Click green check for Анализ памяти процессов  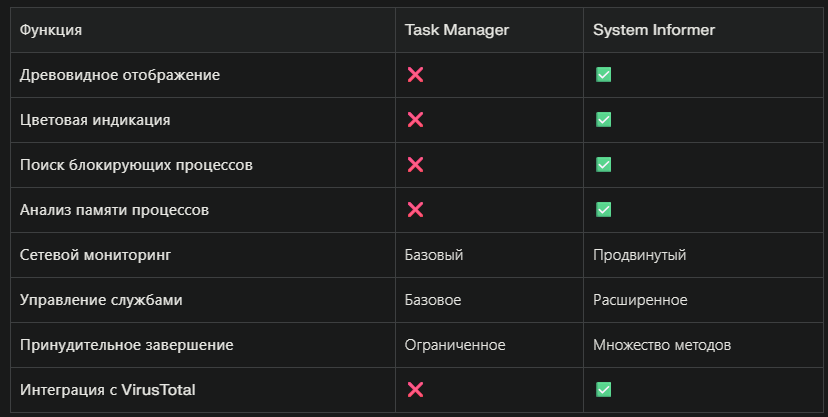pos(603,210)
